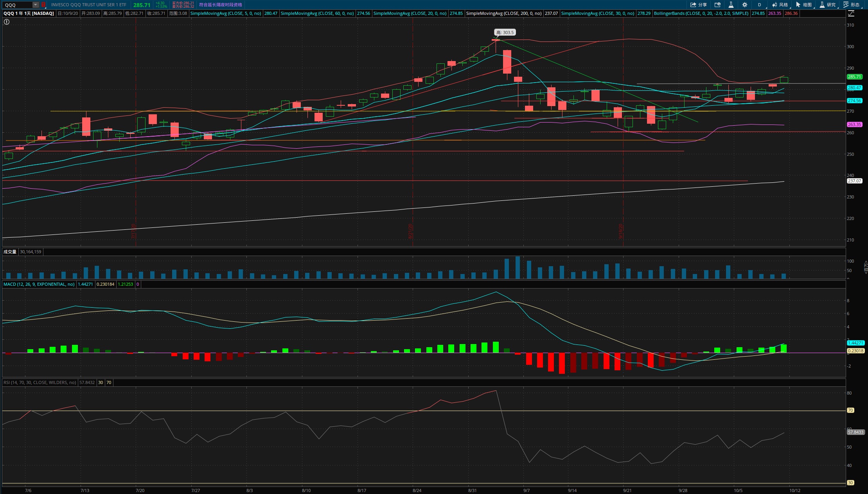Click the 263.35 price axis tag
This screenshot has height=494, width=868.
pos(855,124)
